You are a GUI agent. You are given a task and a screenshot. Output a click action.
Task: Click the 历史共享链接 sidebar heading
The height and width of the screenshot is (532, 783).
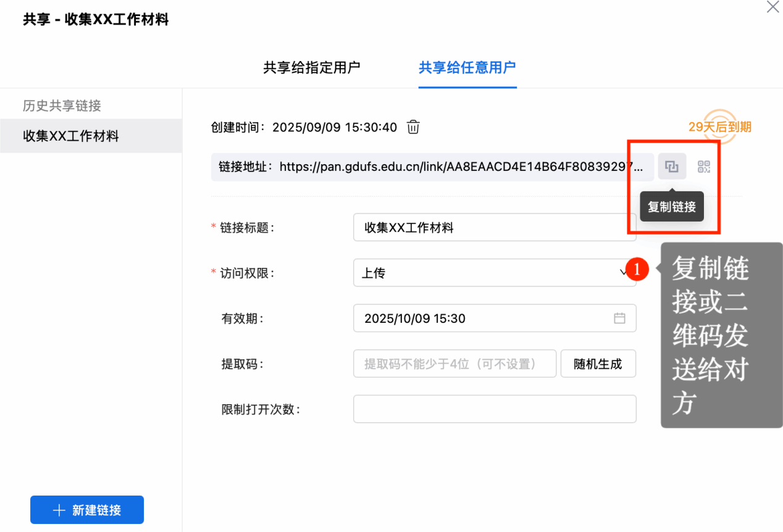pos(62,106)
